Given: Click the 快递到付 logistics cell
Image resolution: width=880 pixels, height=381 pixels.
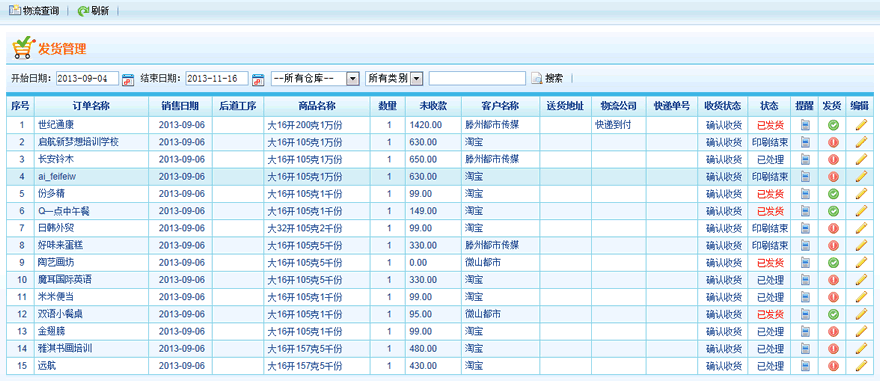Looking at the screenshot, I should [613, 125].
